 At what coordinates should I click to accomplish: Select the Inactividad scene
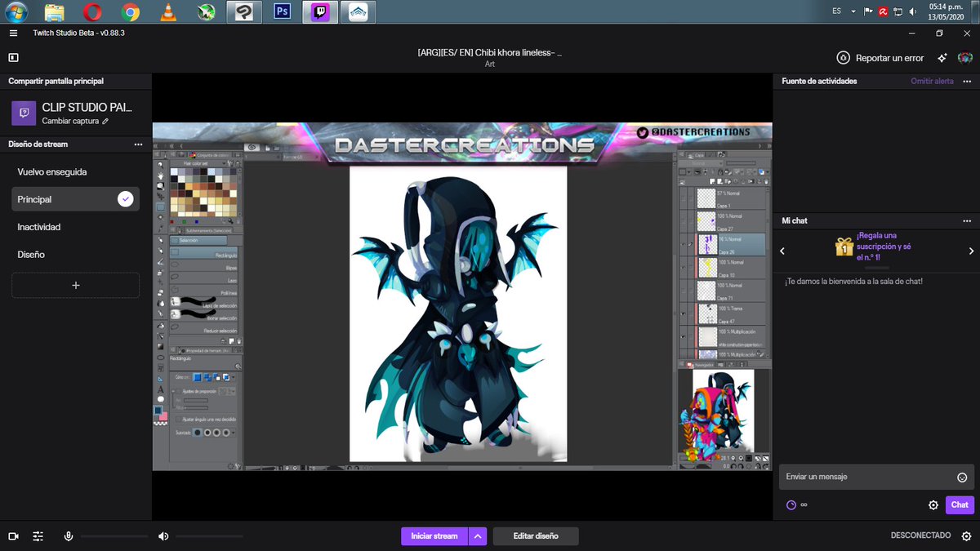(x=75, y=227)
